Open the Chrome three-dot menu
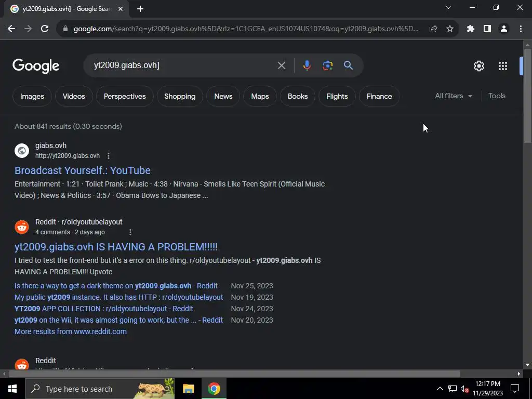This screenshot has width=532, height=399. coord(521,29)
